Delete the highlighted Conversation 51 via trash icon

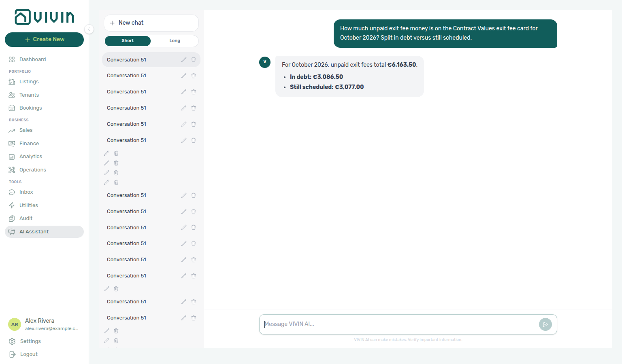pos(194,59)
